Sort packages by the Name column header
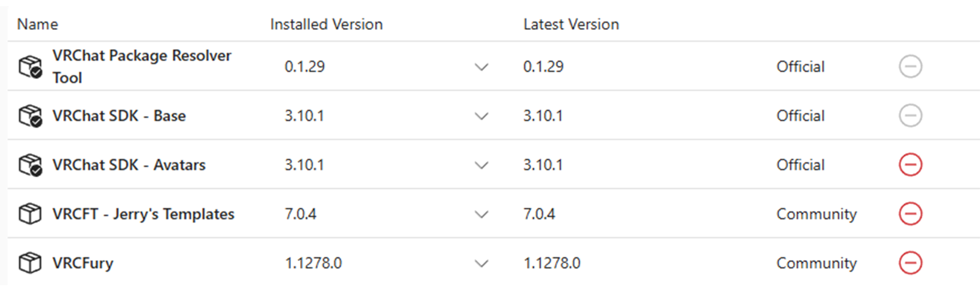This screenshot has width=980, height=294. 37,24
